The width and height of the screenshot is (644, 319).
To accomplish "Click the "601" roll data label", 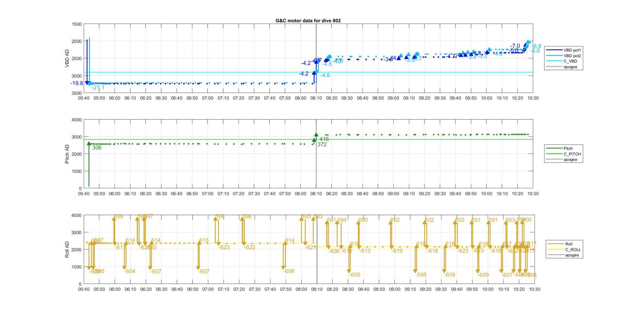I will (x=476, y=220).
